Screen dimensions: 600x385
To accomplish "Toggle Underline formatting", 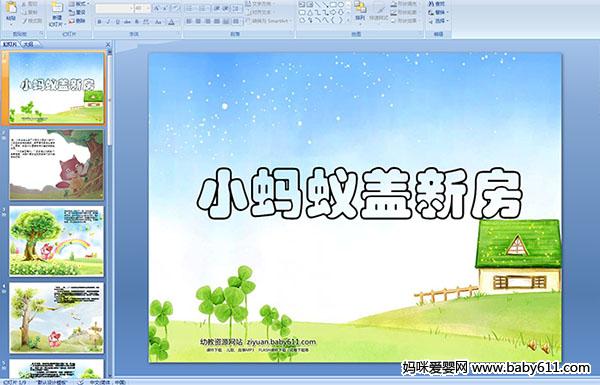I will [117, 22].
